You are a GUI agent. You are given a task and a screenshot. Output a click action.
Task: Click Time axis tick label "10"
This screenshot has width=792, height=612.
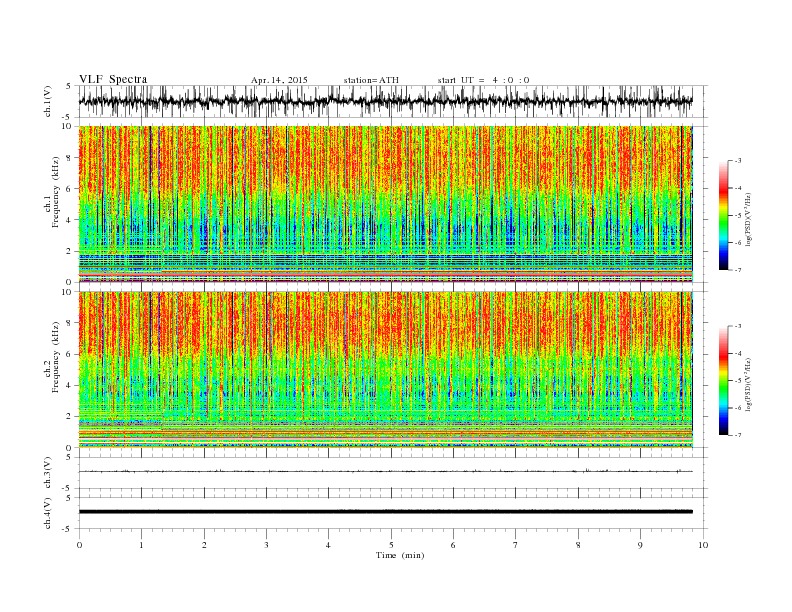[703, 545]
